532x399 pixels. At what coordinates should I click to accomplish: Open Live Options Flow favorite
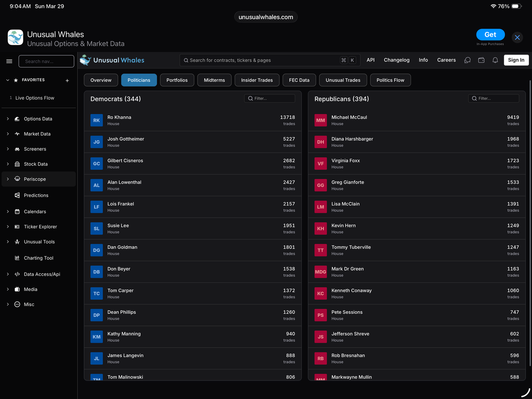pyautogui.click(x=35, y=98)
